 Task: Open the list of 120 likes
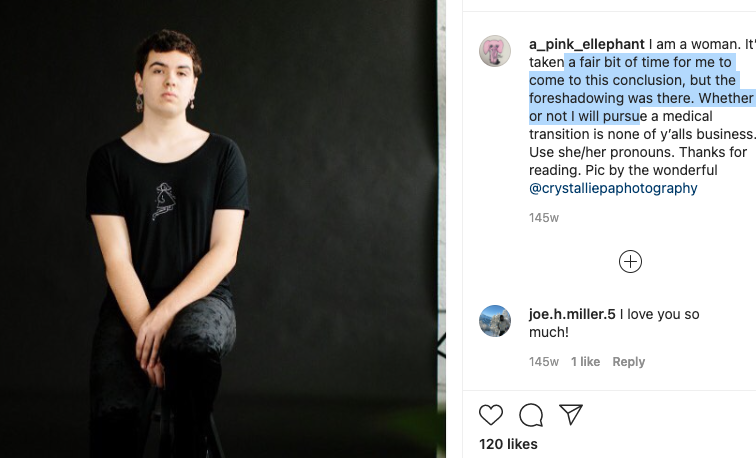click(x=508, y=444)
